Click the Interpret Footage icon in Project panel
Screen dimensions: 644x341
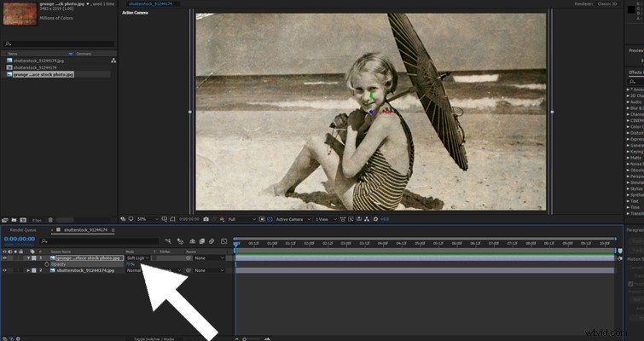[5, 220]
